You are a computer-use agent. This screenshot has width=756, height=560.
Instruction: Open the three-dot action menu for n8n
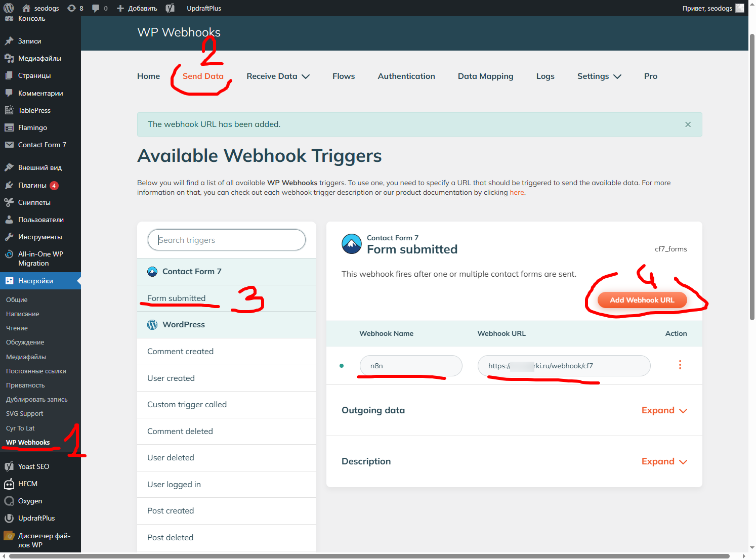(680, 365)
